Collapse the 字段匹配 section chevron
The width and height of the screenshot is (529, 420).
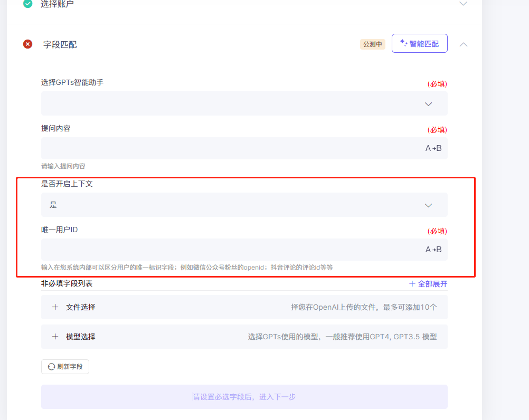[463, 44]
